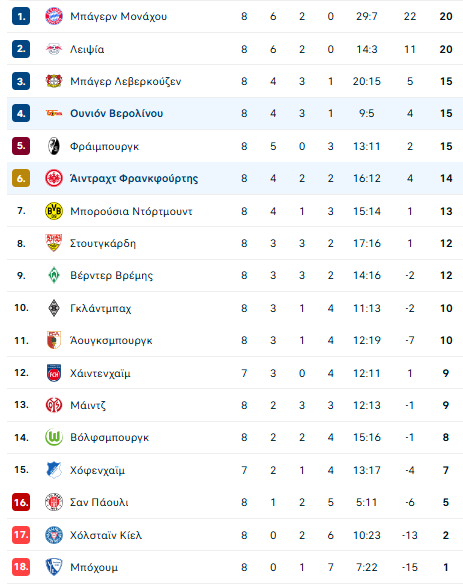Click the Bayern Munich club crest
Viewport: 463px width, 584px height.
tap(54, 16)
